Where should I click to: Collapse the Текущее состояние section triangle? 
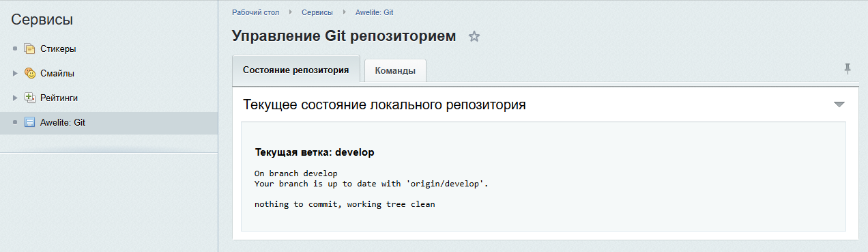[x=839, y=104]
